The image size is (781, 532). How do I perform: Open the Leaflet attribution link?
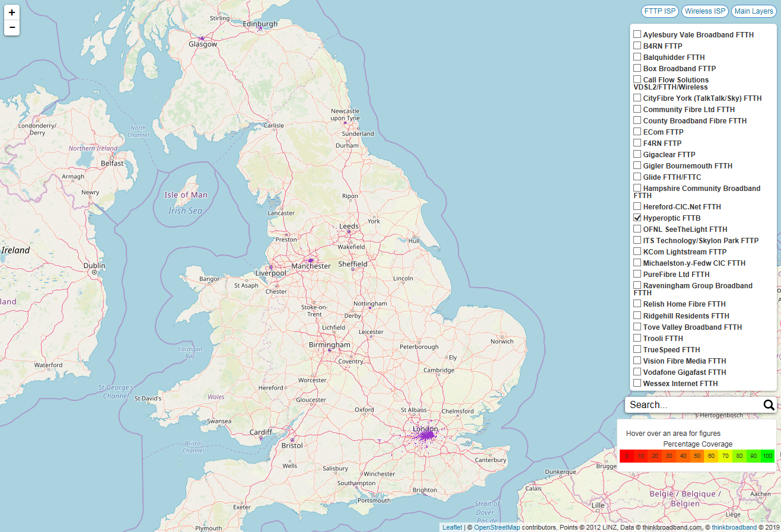pos(452,527)
